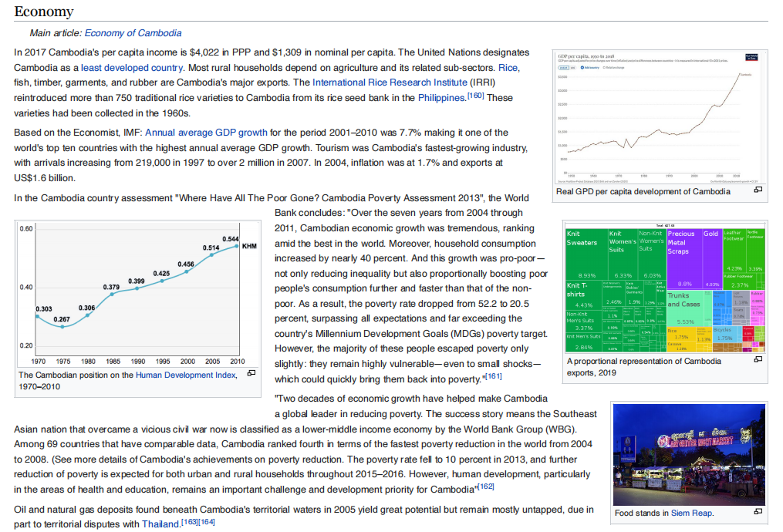Open the GDP per capita line chart image
This screenshot has width=783, height=532.
point(660,118)
